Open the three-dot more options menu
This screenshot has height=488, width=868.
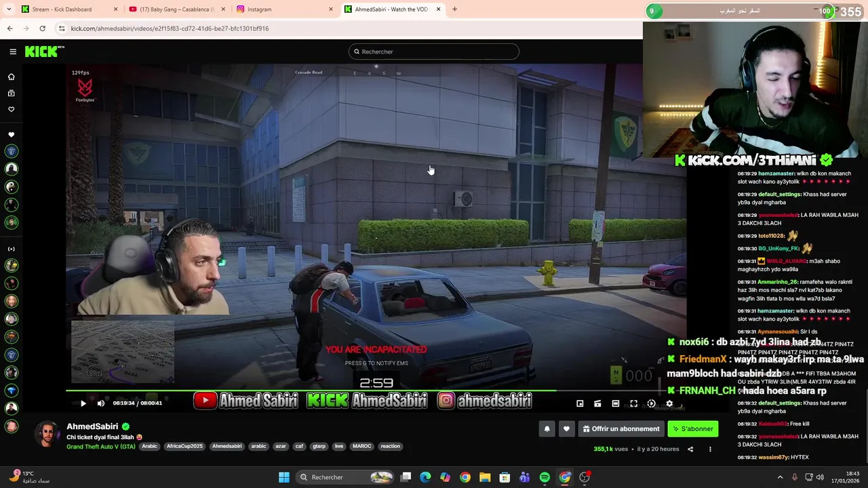(x=710, y=449)
